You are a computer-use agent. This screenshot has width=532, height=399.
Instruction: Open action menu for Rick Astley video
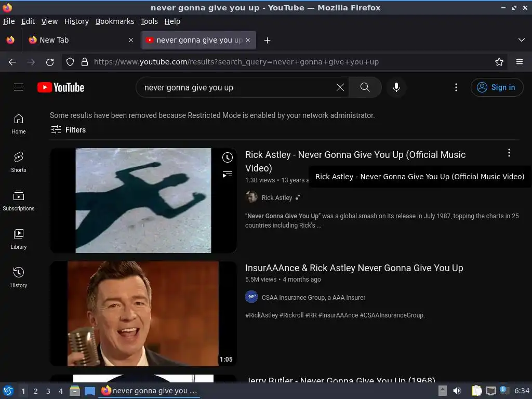click(x=509, y=153)
